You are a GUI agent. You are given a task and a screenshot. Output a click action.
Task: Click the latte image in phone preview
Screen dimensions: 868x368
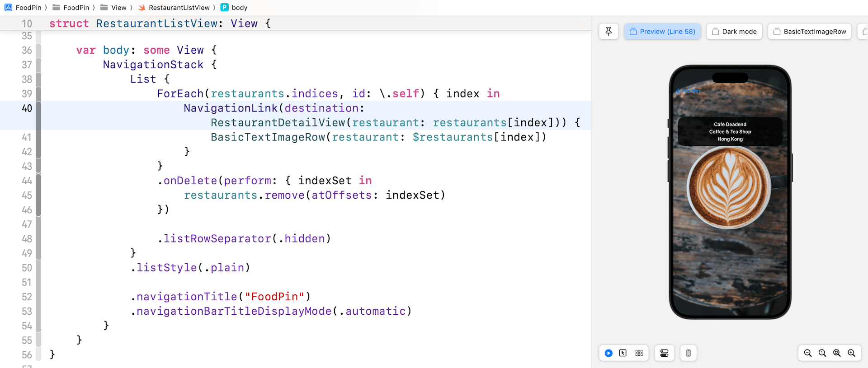[x=729, y=187]
